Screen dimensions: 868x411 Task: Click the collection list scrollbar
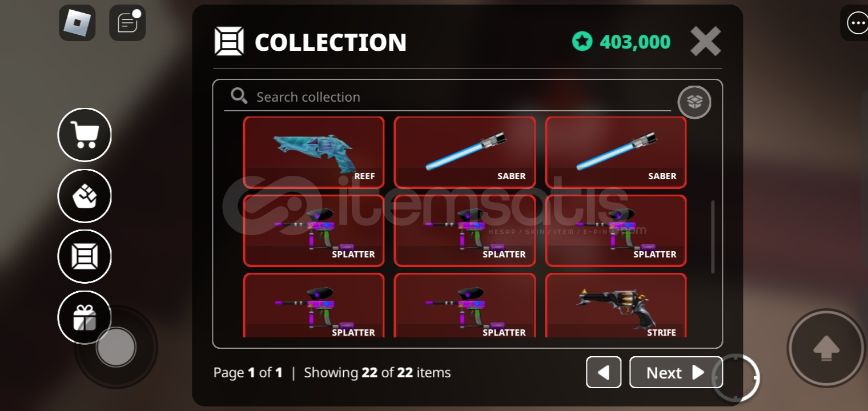pyautogui.click(x=713, y=236)
